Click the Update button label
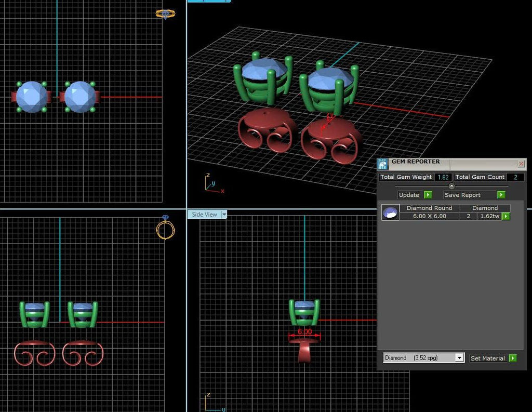The height and width of the screenshot is (412, 532). [409, 195]
